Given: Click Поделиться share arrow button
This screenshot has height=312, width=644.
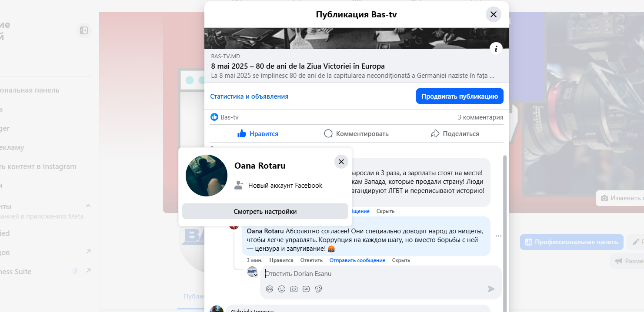Looking at the screenshot, I should tap(454, 134).
